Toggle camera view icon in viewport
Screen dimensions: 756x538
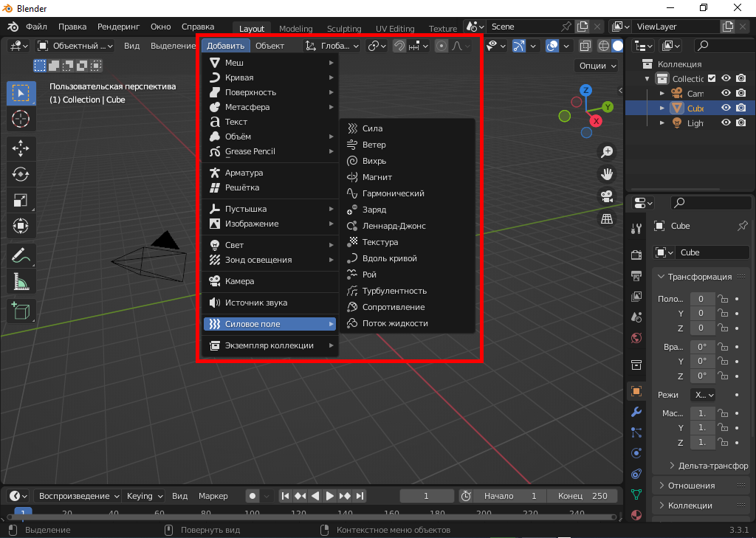coord(607,196)
